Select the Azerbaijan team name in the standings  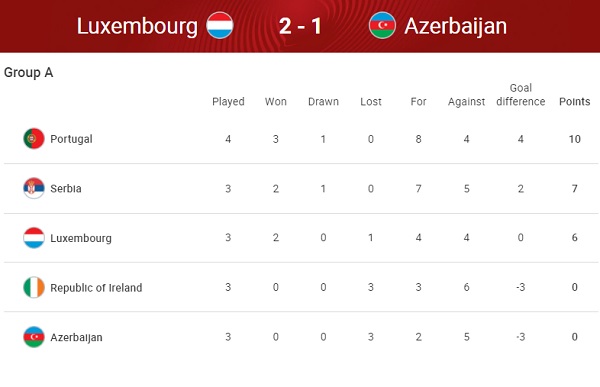(76, 337)
